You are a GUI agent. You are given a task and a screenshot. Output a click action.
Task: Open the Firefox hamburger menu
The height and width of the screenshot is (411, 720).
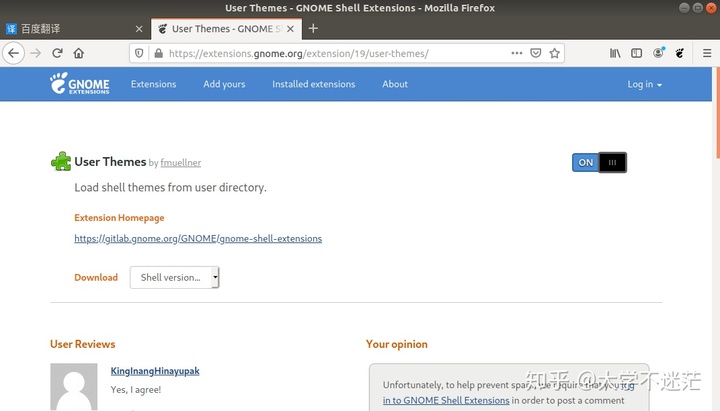(x=707, y=53)
